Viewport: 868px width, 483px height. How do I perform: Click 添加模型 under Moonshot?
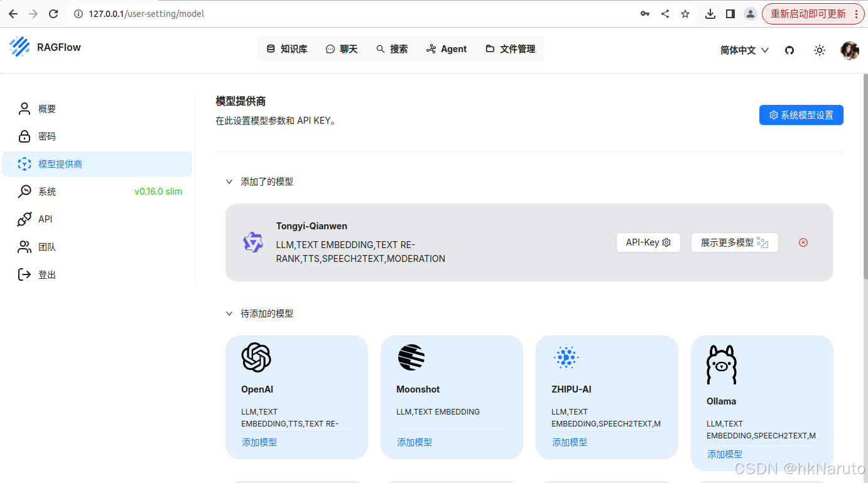[415, 442]
